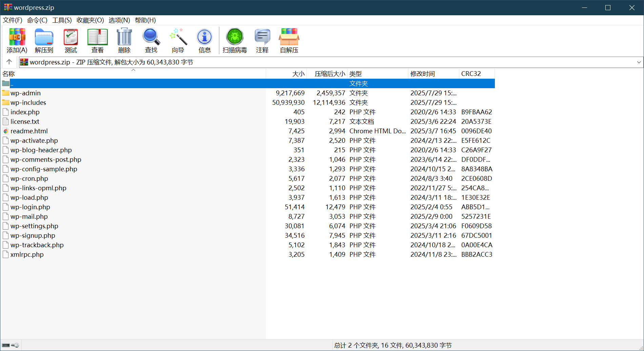Select the wp-admin folder
This screenshot has height=351, width=644.
click(25, 93)
